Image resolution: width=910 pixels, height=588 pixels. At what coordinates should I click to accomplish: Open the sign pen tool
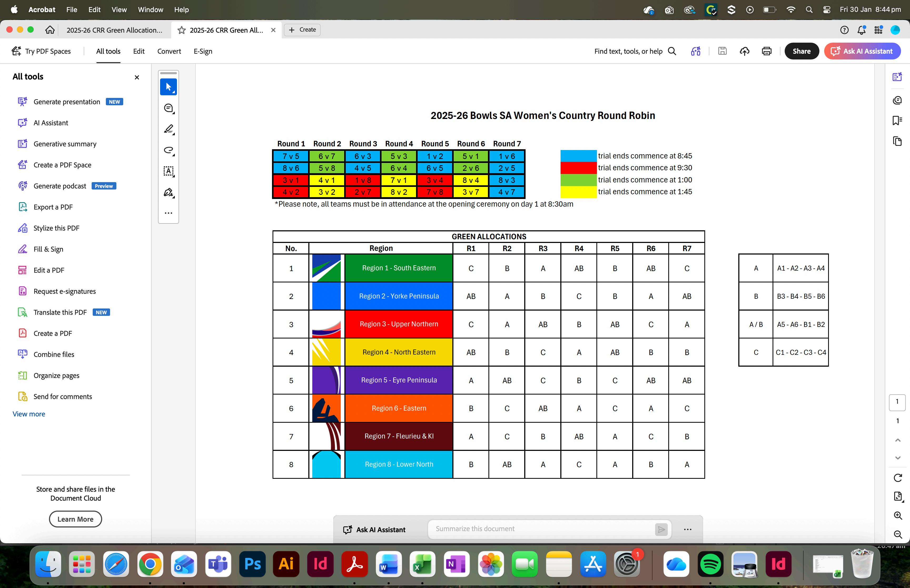click(169, 192)
